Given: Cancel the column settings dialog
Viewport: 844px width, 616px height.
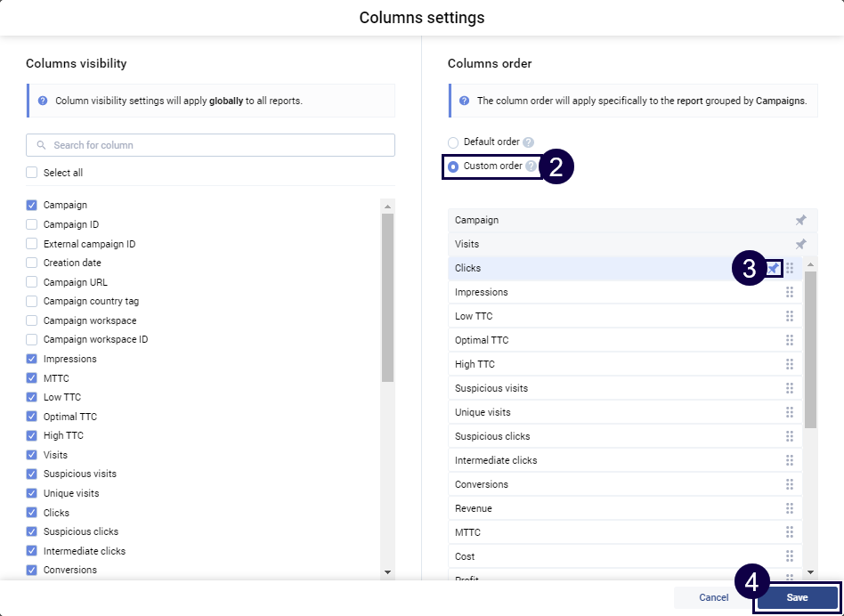Looking at the screenshot, I should pos(713,597).
